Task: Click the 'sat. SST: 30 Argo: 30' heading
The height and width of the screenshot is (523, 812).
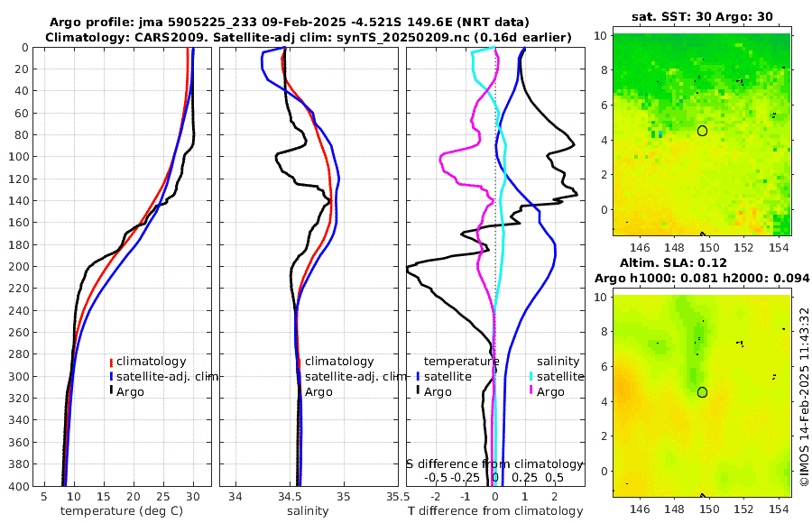Action: 702,16
